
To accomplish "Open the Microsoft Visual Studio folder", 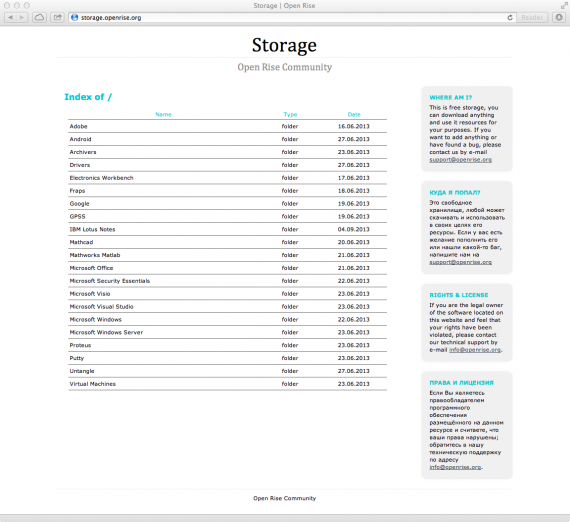I will [101, 307].
